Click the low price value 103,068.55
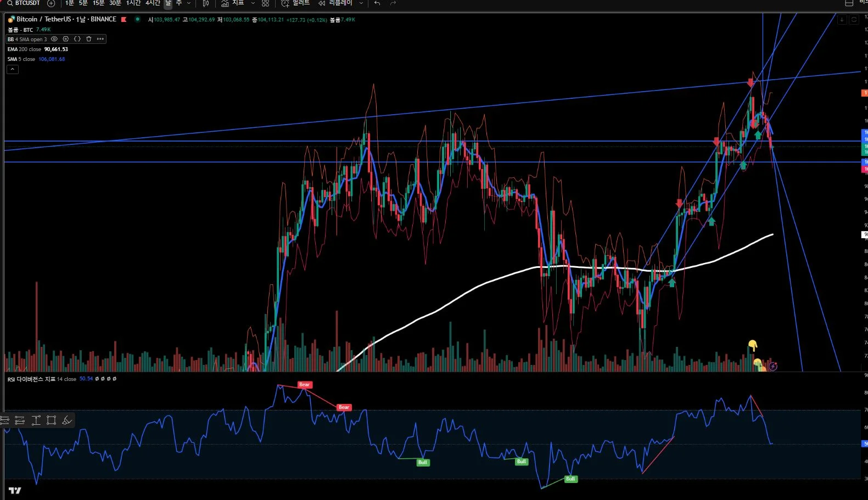This screenshot has width=868, height=500. tap(236, 20)
